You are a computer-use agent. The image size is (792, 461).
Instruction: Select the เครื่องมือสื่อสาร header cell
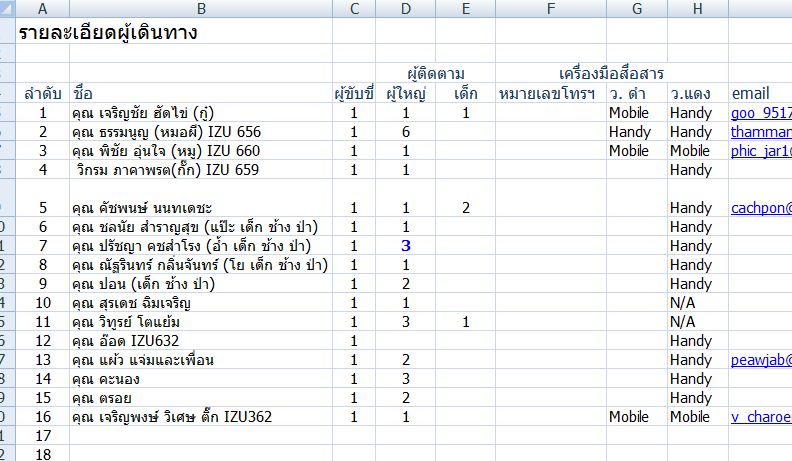click(611, 74)
